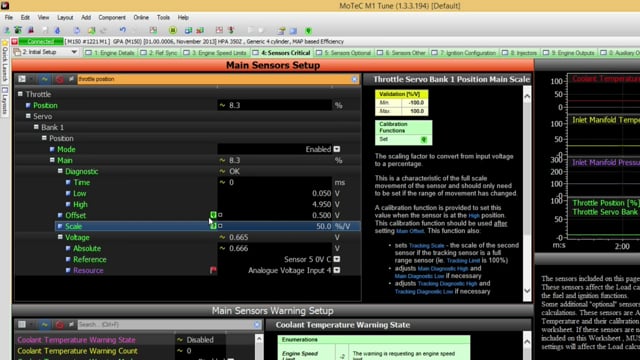This screenshot has width=640, height=360.
Task: Click the green calibration icon on Scale row
Action: click(213, 226)
